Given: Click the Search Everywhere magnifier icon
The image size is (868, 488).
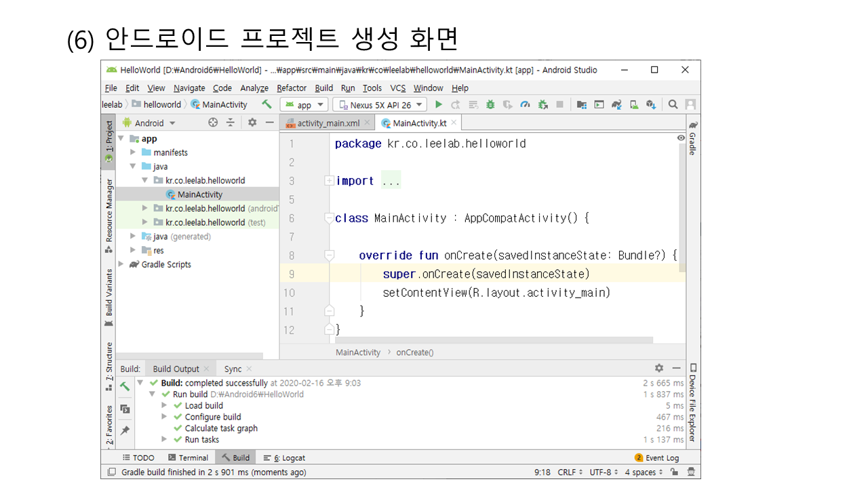Looking at the screenshot, I should [x=673, y=104].
